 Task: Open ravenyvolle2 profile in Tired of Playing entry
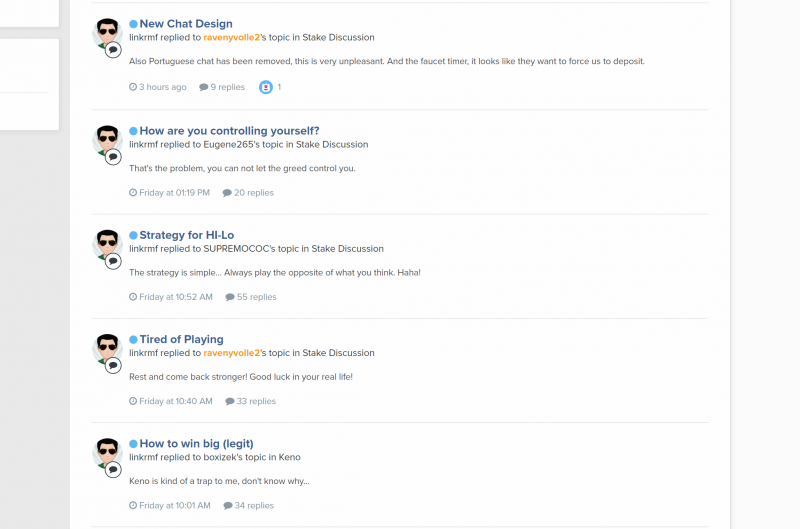point(232,353)
